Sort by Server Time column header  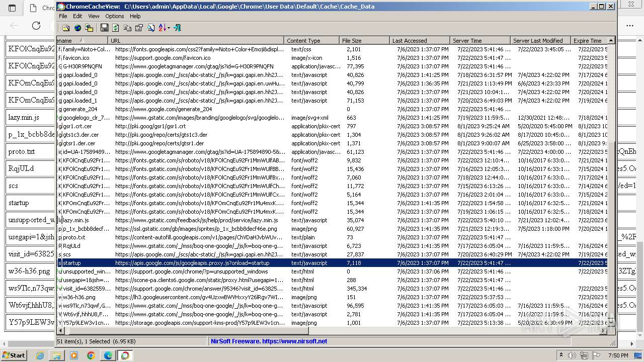pyautogui.click(x=480, y=41)
